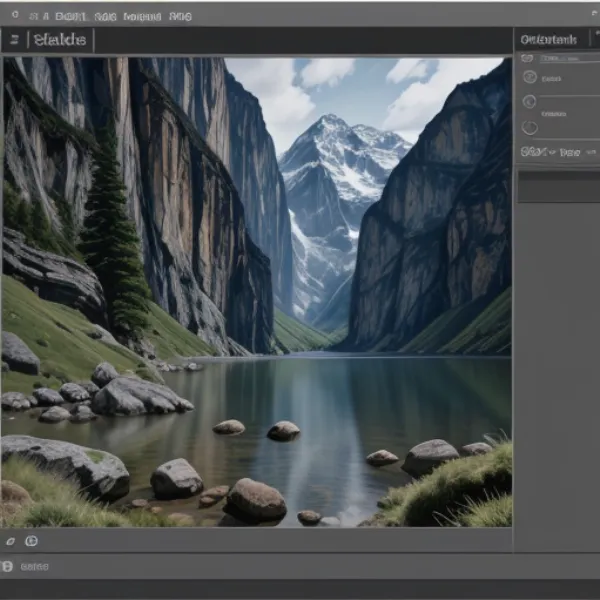Click the round icon in the bottom status bar
The width and height of the screenshot is (600, 600).
(7, 566)
